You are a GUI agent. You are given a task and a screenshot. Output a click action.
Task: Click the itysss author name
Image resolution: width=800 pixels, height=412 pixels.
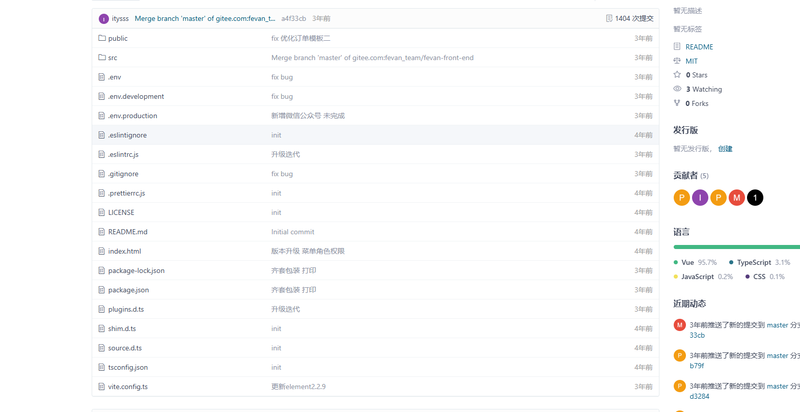121,18
